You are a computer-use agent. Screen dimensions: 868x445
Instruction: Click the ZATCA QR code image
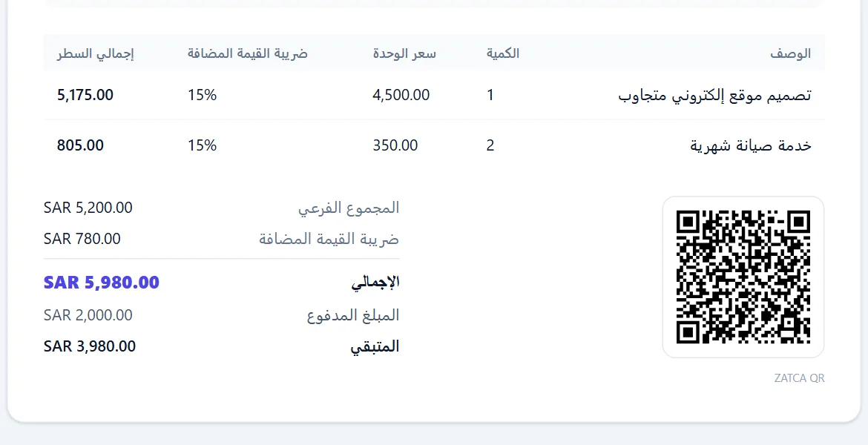(743, 277)
